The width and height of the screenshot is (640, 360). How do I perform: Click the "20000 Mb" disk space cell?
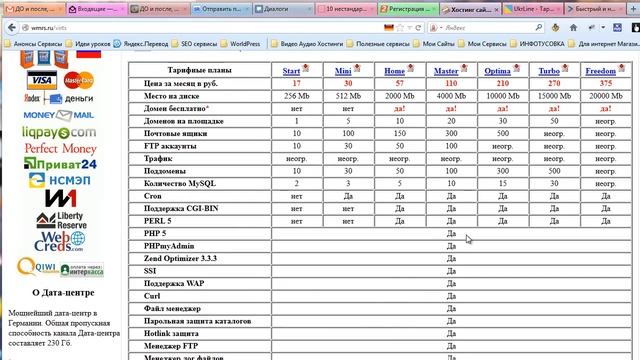click(606, 96)
